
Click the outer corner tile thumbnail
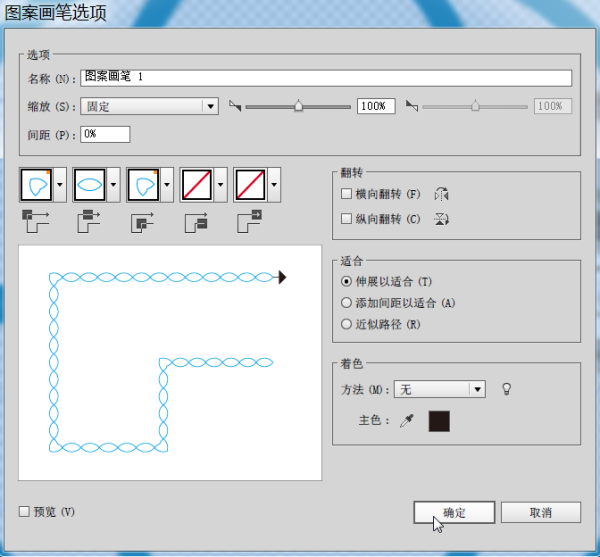point(36,185)
